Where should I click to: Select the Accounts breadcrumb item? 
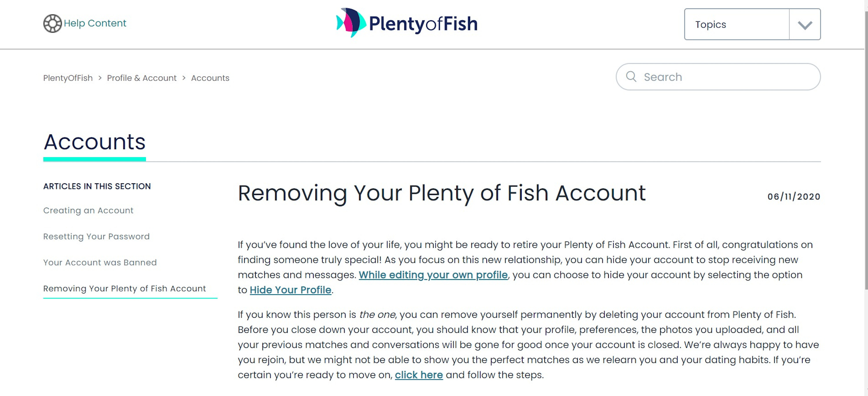coord(210,78)
